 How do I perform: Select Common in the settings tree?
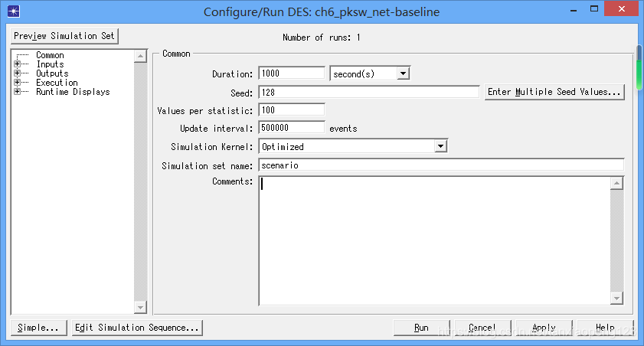(x=50, y=55)
